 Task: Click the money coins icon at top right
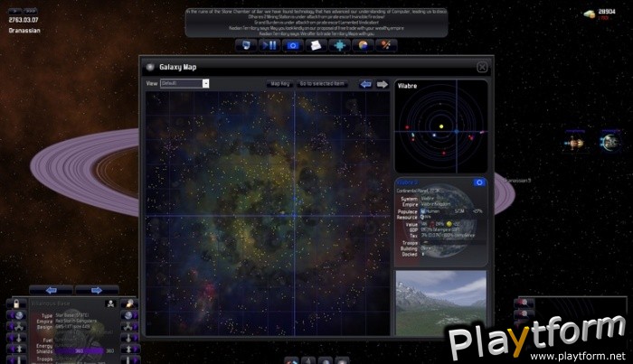tap(590, 14)
